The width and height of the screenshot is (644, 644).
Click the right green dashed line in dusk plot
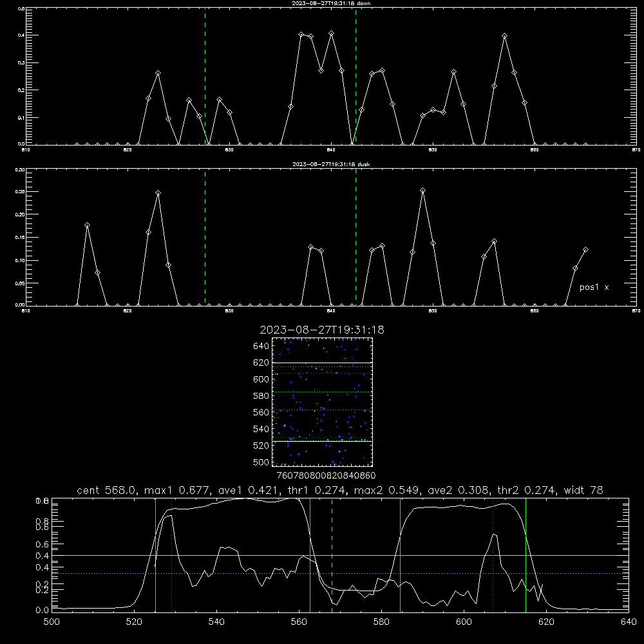coord(355,237)
